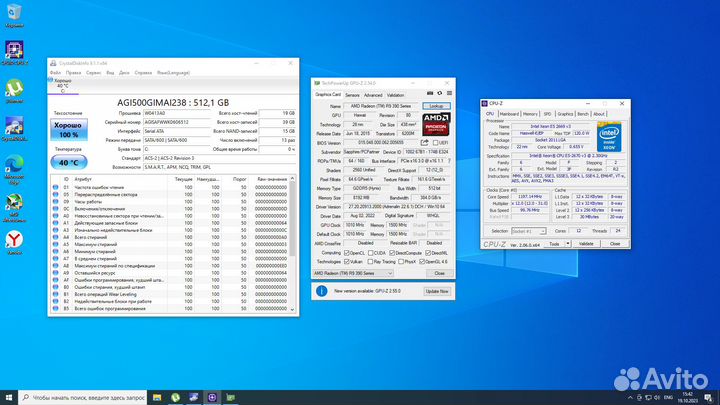Image resolution: width=720 pixels, height=405 pixels.
Task: Open the CPU-Z shortcut on the desktop
Action: click(x=14, y=53)
